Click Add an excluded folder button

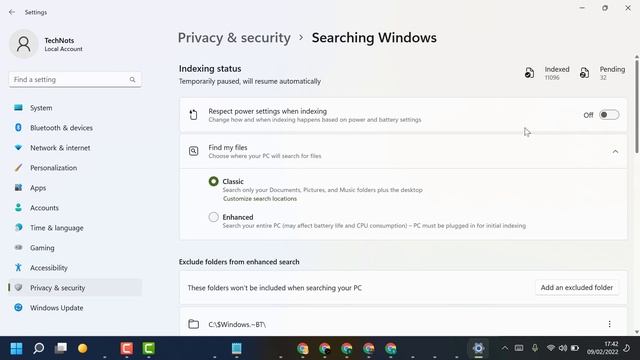(577, 288)
